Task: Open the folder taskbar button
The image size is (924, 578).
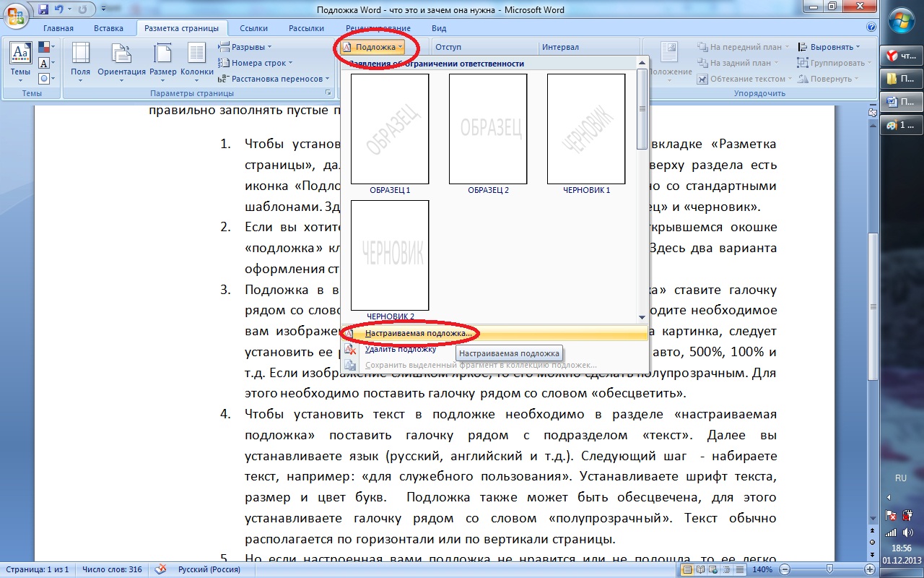Action: pyautogui.click(x=902, y=78)
